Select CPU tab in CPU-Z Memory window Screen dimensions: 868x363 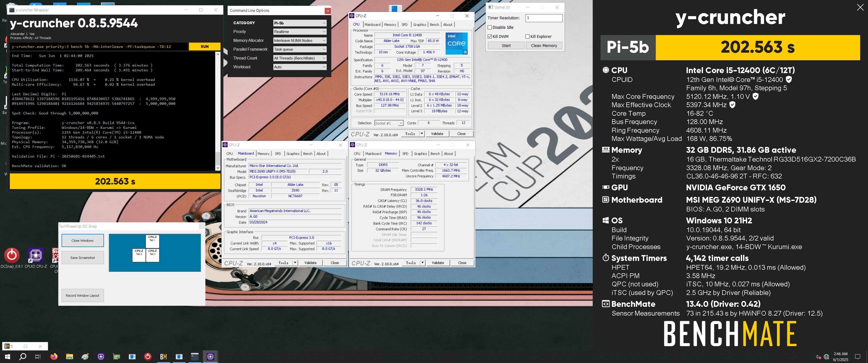pos(357,154)
